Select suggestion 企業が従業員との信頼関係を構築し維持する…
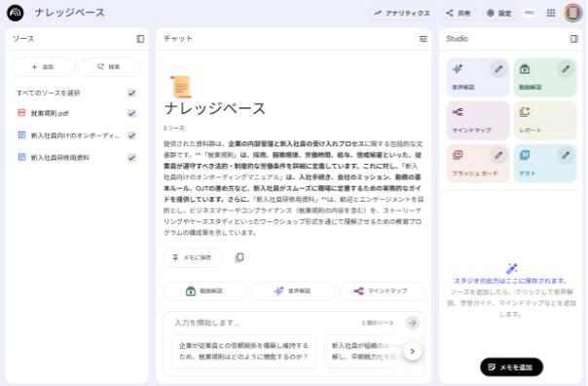588x386 pixels. point(243,351)
